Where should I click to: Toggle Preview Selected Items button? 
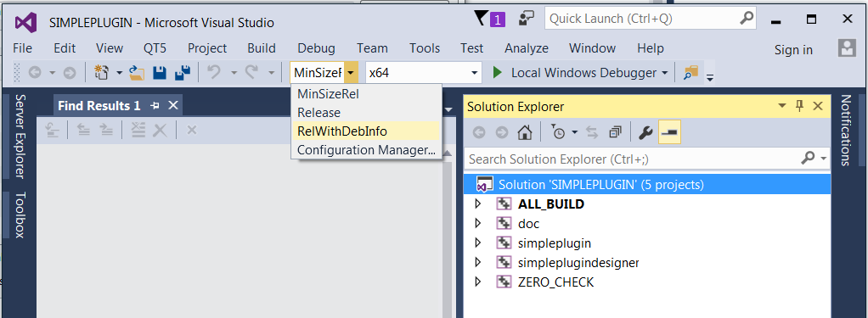click(x=670, y=132)
